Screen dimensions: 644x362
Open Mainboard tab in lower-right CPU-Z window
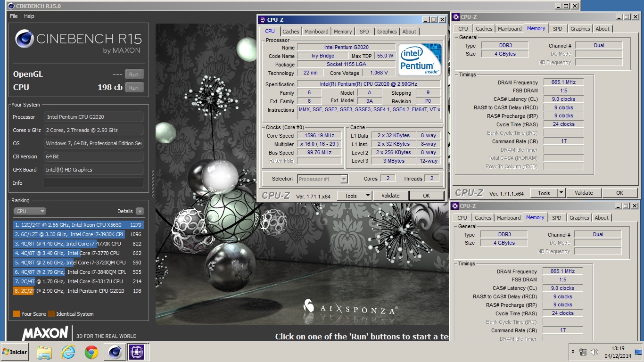click(x=509, y=218)
